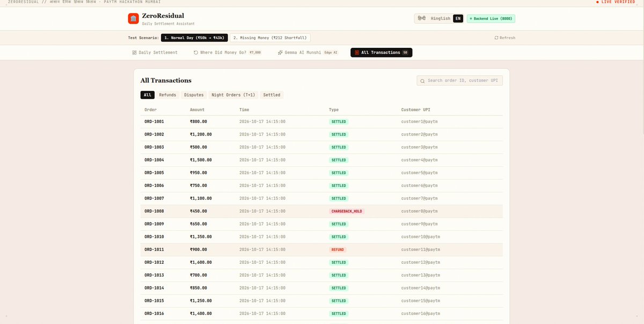The image size is (644, 324).
Task: Switch language to Hinglish
Action: pos(441,18)
